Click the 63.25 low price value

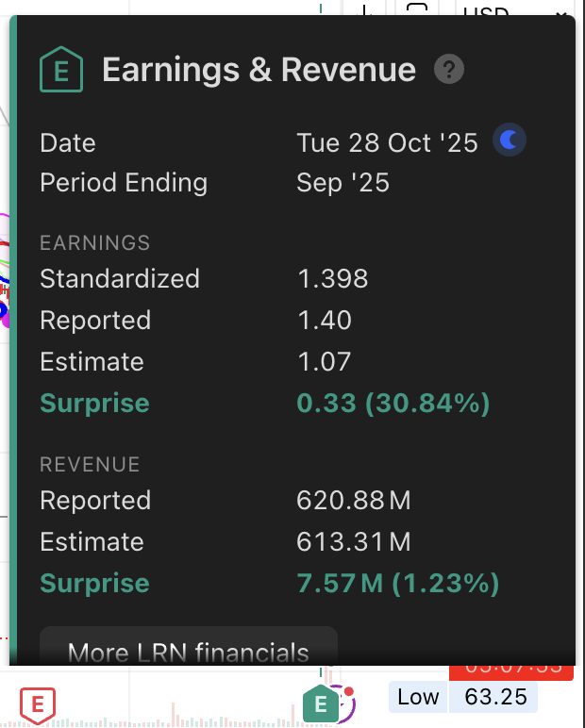coord(493,697)
